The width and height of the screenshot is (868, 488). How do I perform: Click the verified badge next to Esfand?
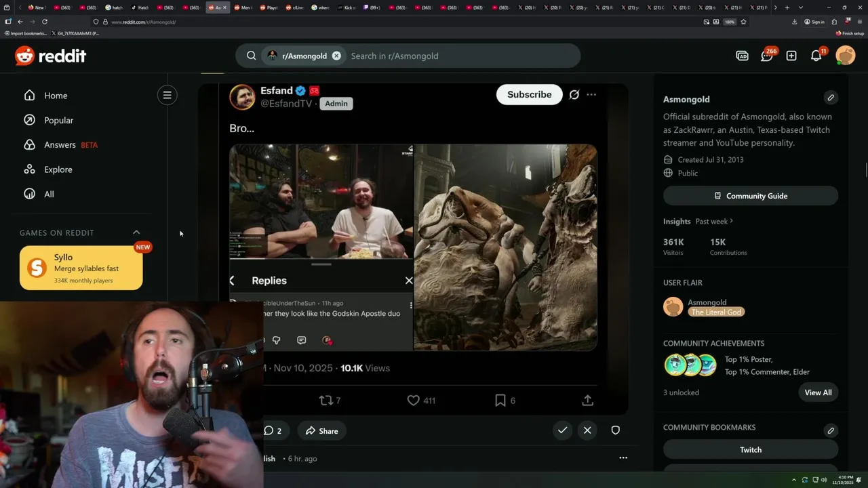pyautogui.click(x=300, y=91)
